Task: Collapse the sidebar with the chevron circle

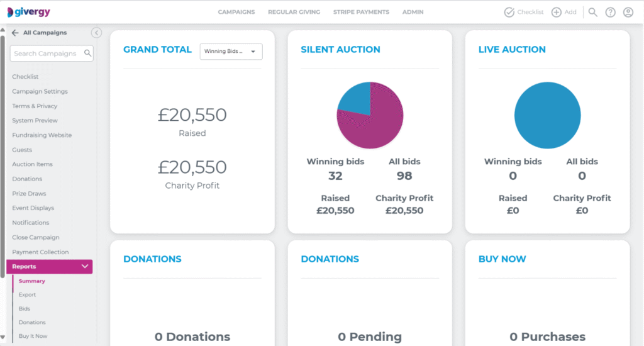Action: click(96, 33)
